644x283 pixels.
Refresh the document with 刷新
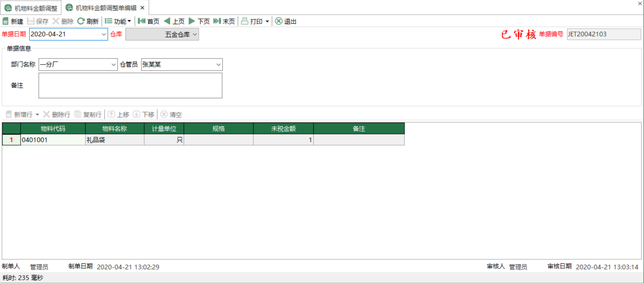pyautogui.click(x=88, y=21)
